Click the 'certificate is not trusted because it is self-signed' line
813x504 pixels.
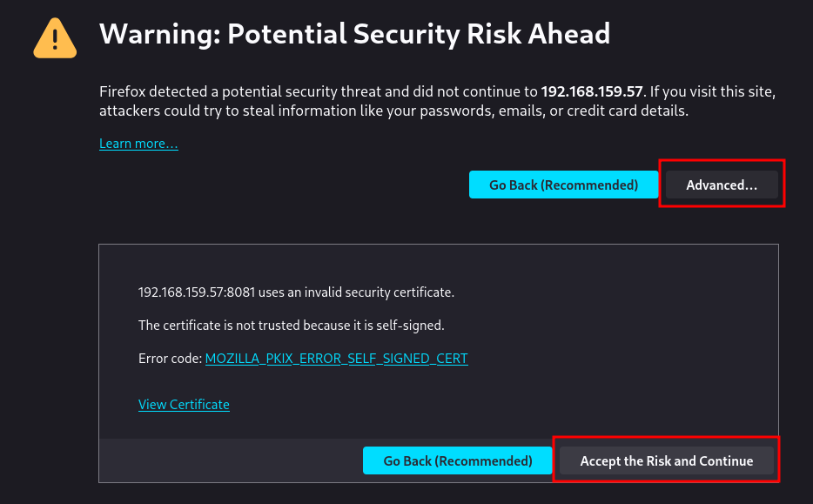292,326
